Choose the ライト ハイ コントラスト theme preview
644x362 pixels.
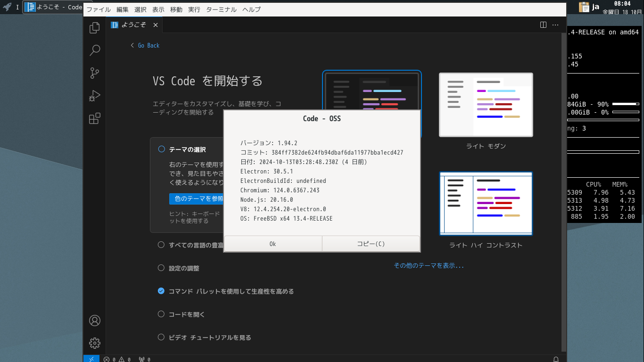click(x=486, y=203)
